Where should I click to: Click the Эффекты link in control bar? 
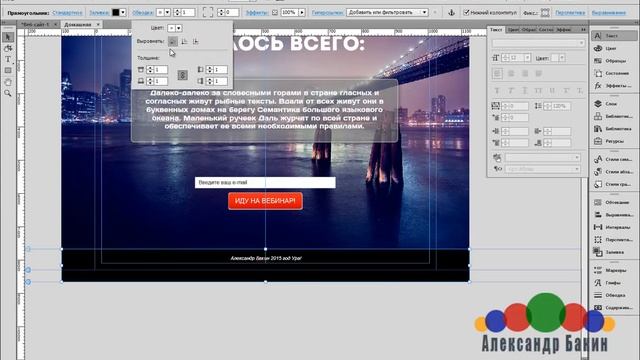point(257,13)
